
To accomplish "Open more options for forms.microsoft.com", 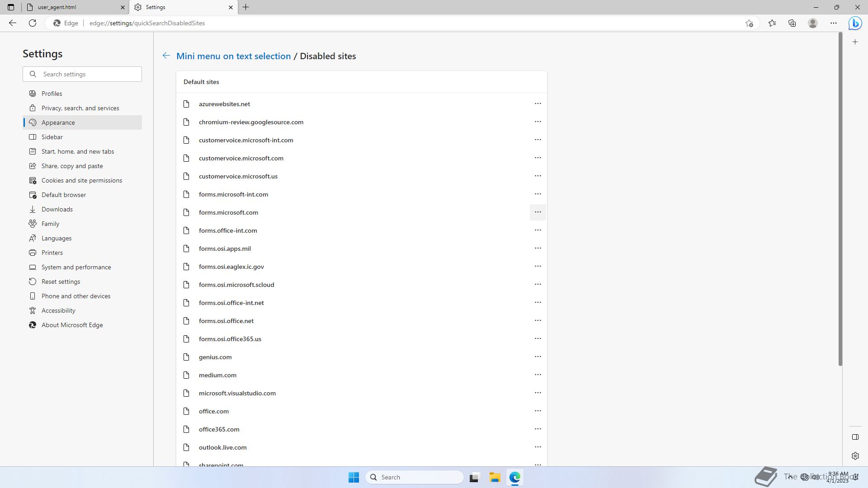I will (x=538, y=212).
